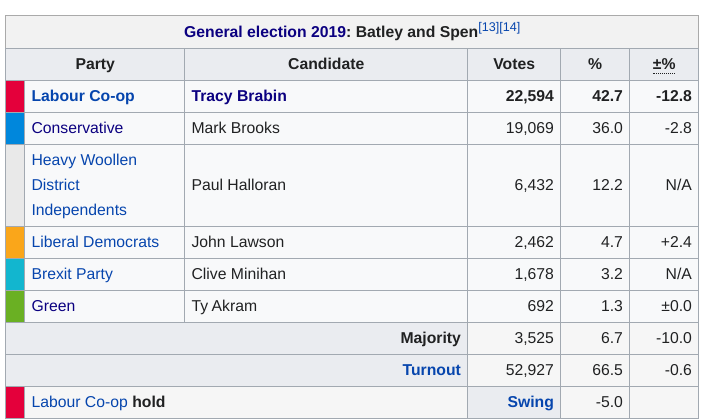The width and height of the screenshot is (703, 419).
Task: Click the teal Brexit Party color swatch
Action: (15, 274)
